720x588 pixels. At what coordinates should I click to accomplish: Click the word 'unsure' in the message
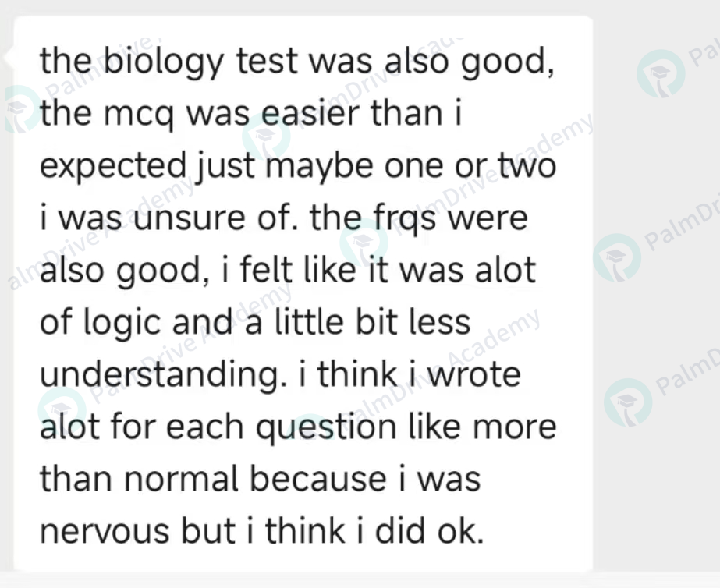190,219
